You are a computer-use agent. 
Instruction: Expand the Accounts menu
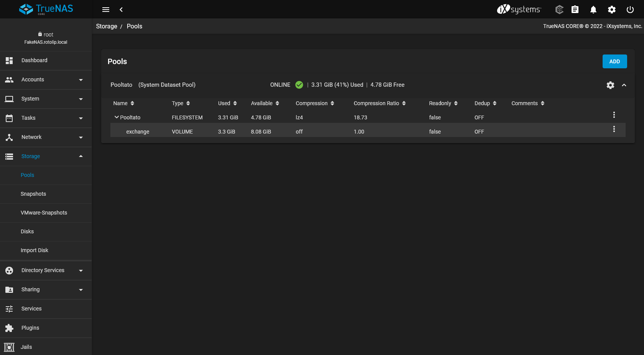(x=46, y=80)
